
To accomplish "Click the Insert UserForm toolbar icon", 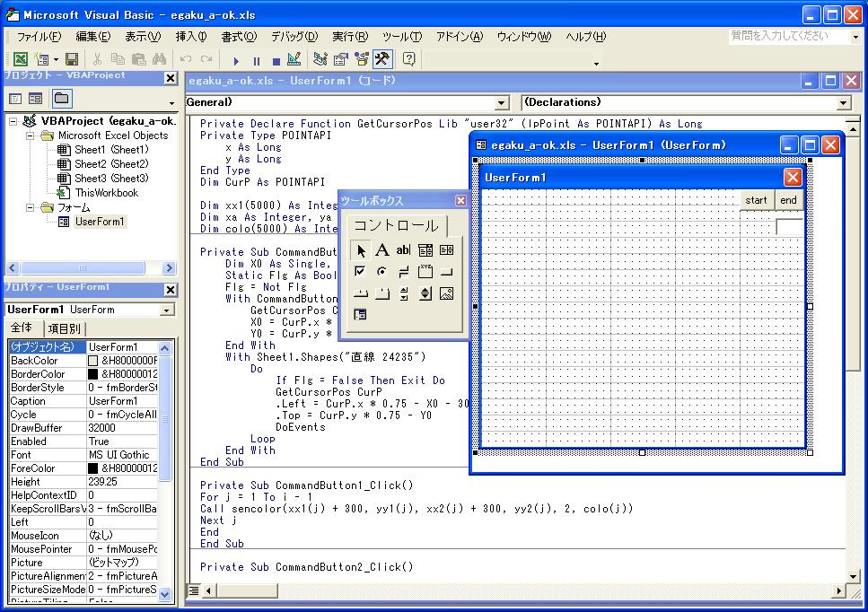I will (x=41, y=58).
